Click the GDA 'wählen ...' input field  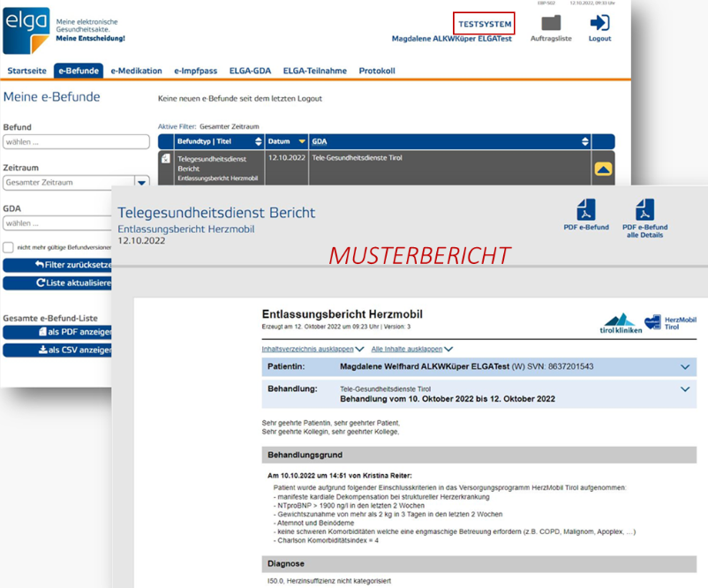click(x=57, y=223)
